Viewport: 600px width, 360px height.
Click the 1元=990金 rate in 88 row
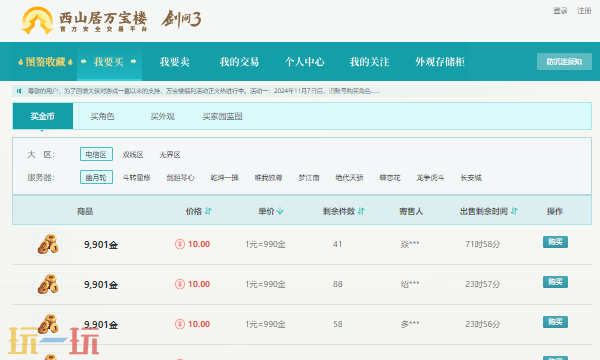click(x=265, y=284)
